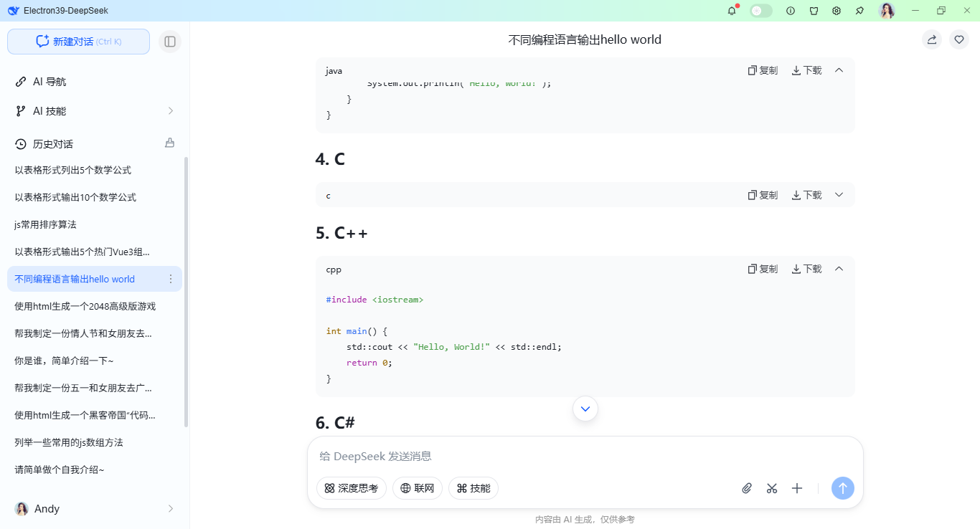Pin the window on top
Screen dimensions: 980x529
pos(859,11)
